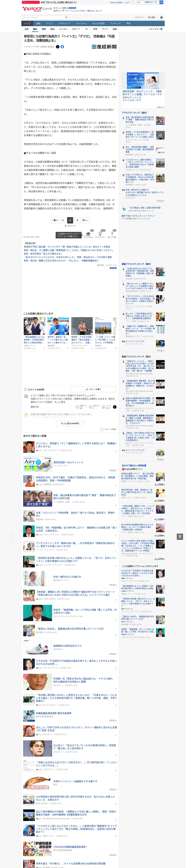Go to previous page with 前へ
Image resolution: width=186 pixels, height=868 pixels.
click(55, 220)
